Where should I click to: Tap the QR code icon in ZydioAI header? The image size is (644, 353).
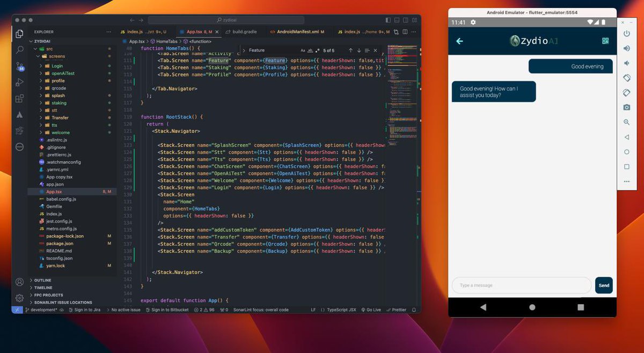[x=605, y=41]
